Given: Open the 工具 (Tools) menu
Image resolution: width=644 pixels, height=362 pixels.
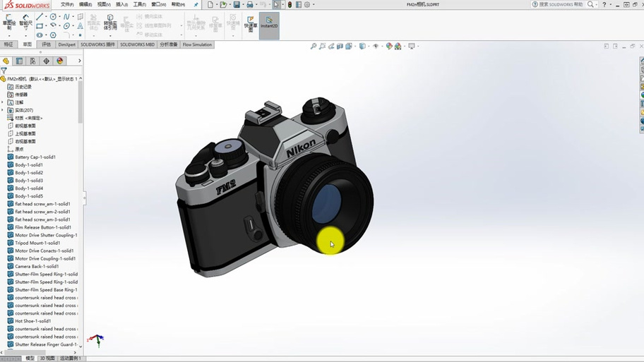Looking at the screenshot, I should click(x=139, y=4).
